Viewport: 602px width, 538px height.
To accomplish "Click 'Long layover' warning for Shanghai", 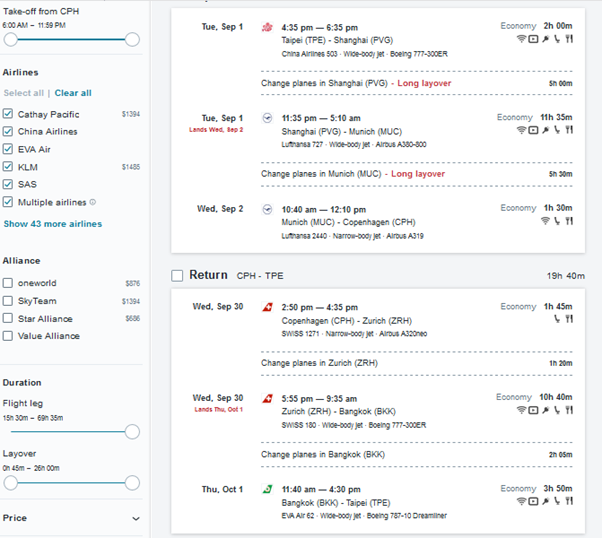I will (x=424, y=83).
